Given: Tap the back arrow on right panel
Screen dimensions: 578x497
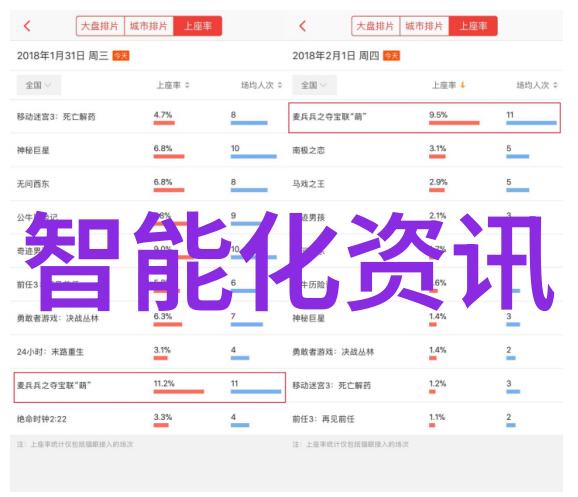Looking at the screenshot, I should pyautogui.click(x=303, y=26).
